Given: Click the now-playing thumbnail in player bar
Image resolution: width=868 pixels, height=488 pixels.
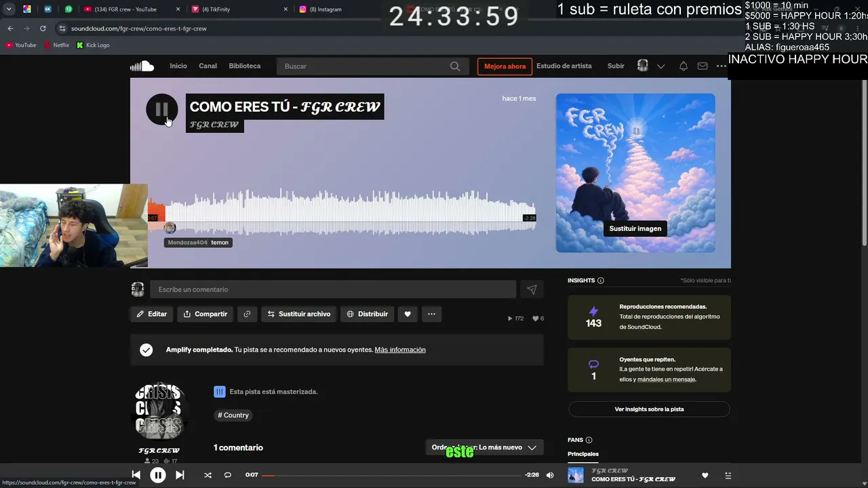Looking at the screenshot, I should pos(576,475).
